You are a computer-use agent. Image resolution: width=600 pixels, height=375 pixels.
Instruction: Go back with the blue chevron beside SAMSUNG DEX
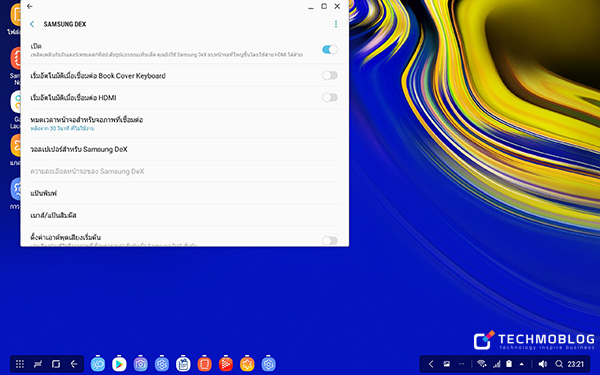[x=32, y=24]
